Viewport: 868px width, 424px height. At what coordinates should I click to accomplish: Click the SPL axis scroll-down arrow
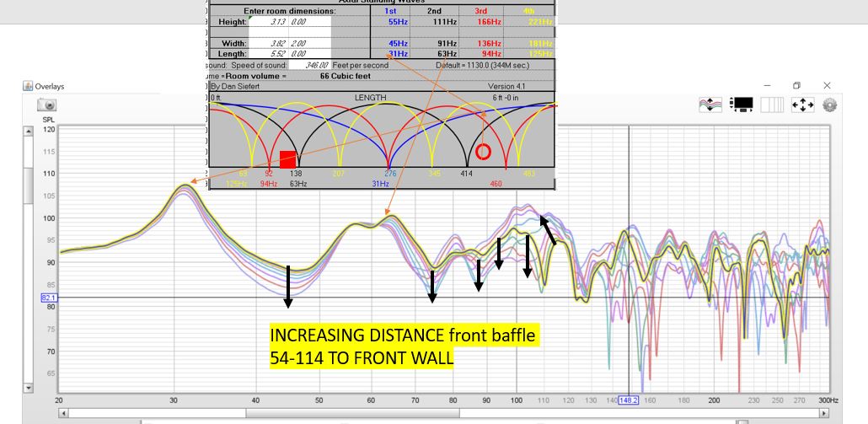pos(29,388)
